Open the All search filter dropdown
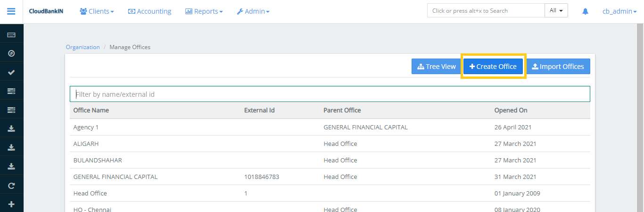Image resolution: width=644 pixels, height=212 pixels. point(556,10)
